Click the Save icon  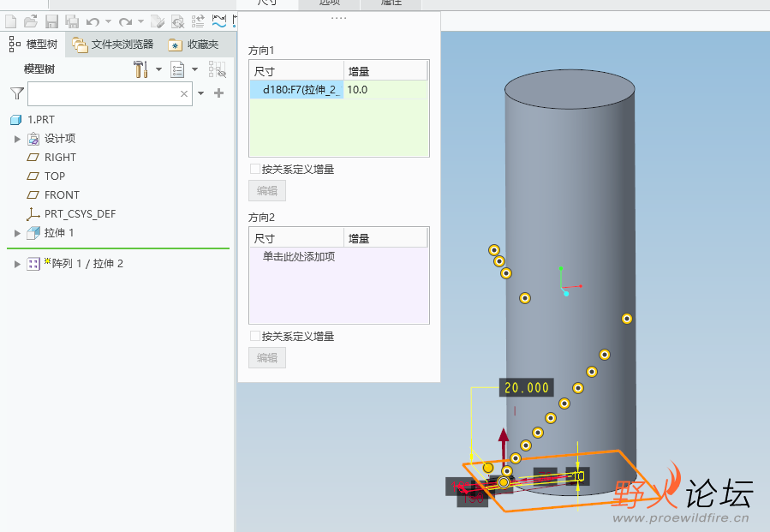pyautogui.click(x=51, y=21)
